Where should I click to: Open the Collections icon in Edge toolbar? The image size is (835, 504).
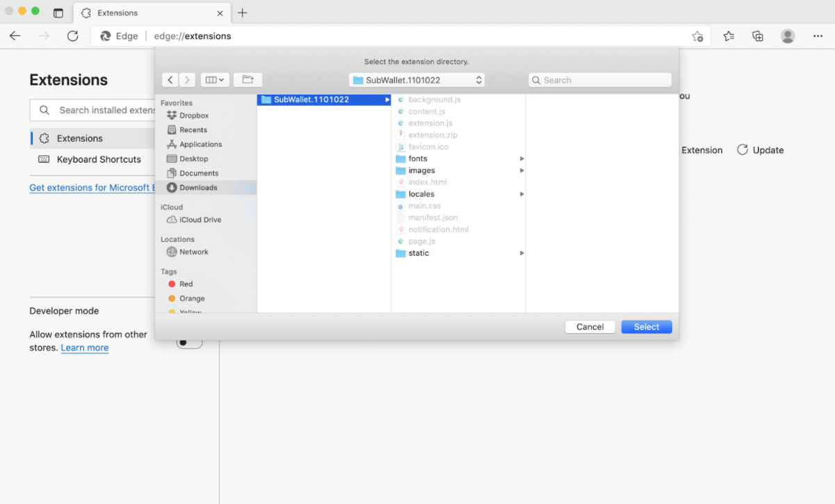[758, 36]
